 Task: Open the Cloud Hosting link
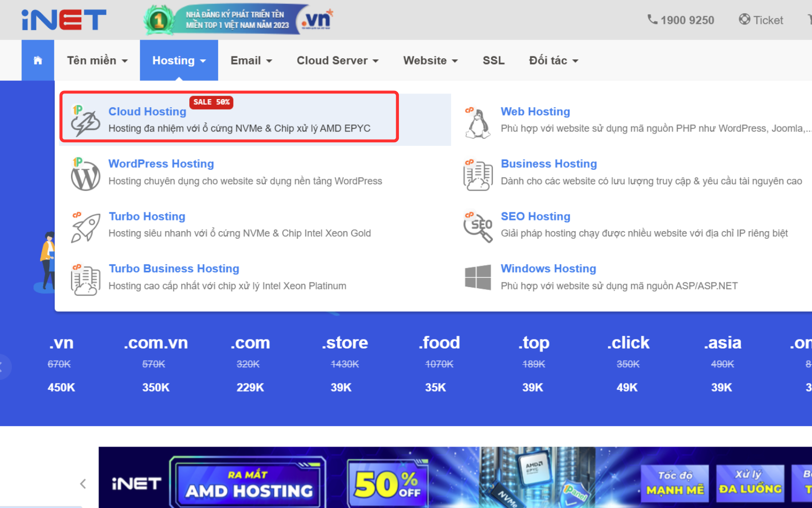click(147, 111)
